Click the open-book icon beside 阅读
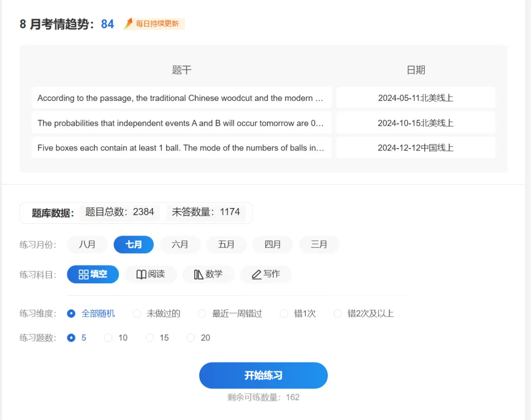Screen dimensions: 531x420 [x=140, y=274]
